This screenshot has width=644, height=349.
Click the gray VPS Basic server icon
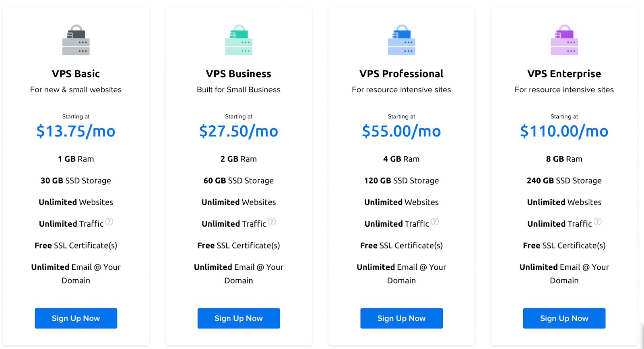76,40
